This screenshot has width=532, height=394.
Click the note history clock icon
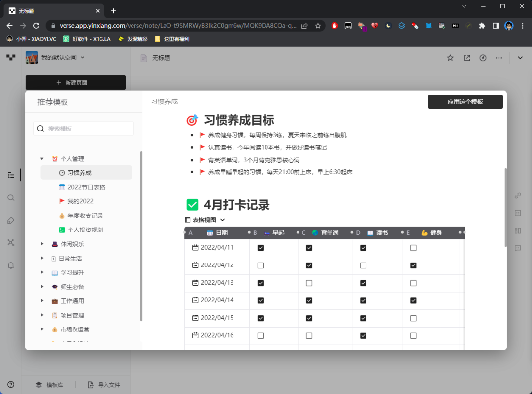point(483,58)
